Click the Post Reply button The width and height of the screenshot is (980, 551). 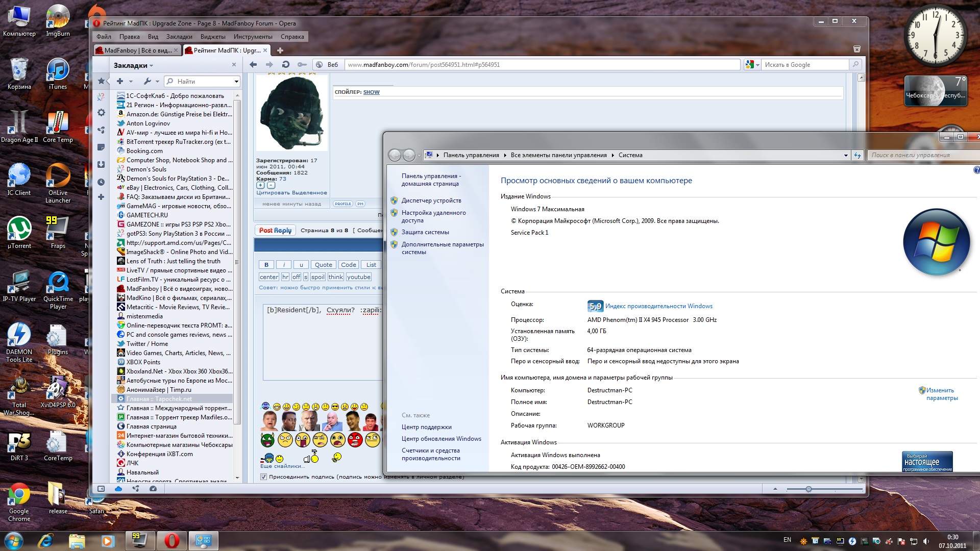pos(275,231)
